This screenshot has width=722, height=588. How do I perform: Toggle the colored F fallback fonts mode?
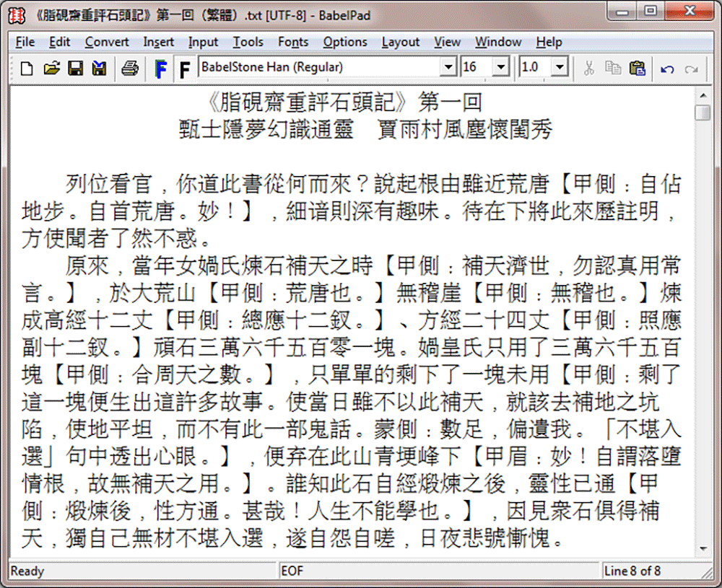(x=161, y=68)
